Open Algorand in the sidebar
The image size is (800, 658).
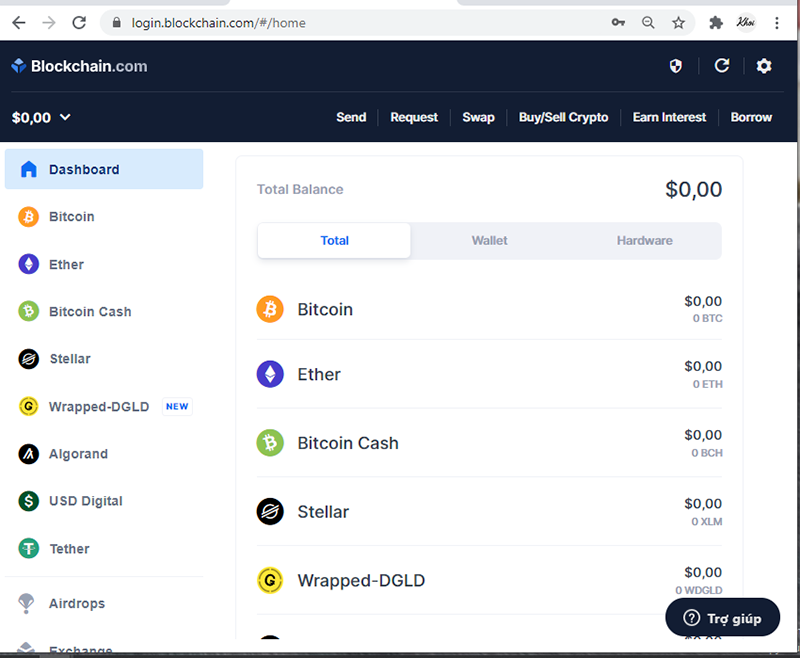[78, 454]
